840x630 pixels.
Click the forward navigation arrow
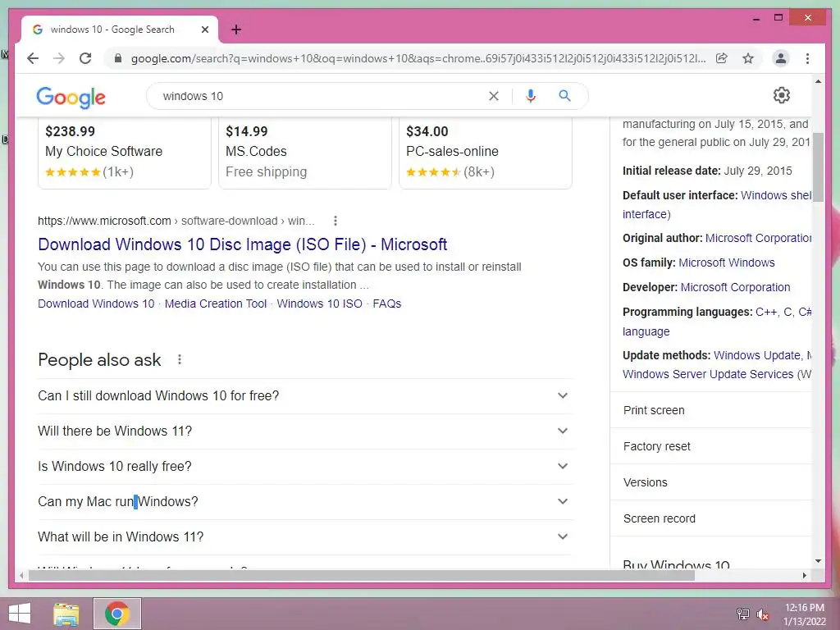(59, 58)
